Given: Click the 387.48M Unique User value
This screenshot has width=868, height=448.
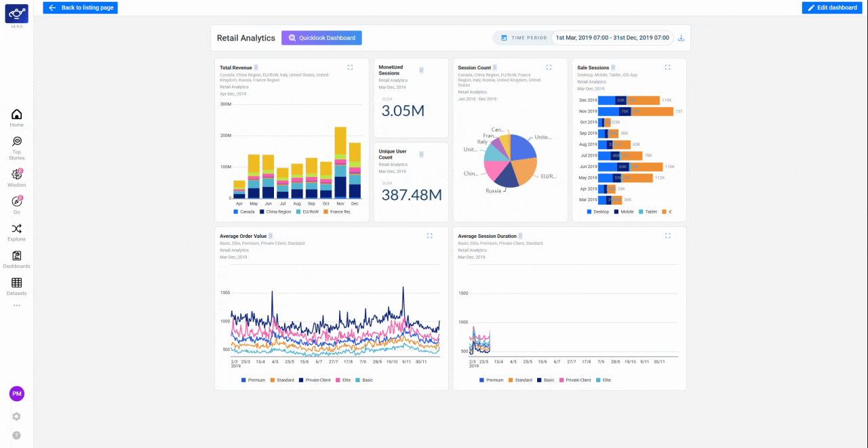Looking at the screenshot, I should tap(412, 195).
